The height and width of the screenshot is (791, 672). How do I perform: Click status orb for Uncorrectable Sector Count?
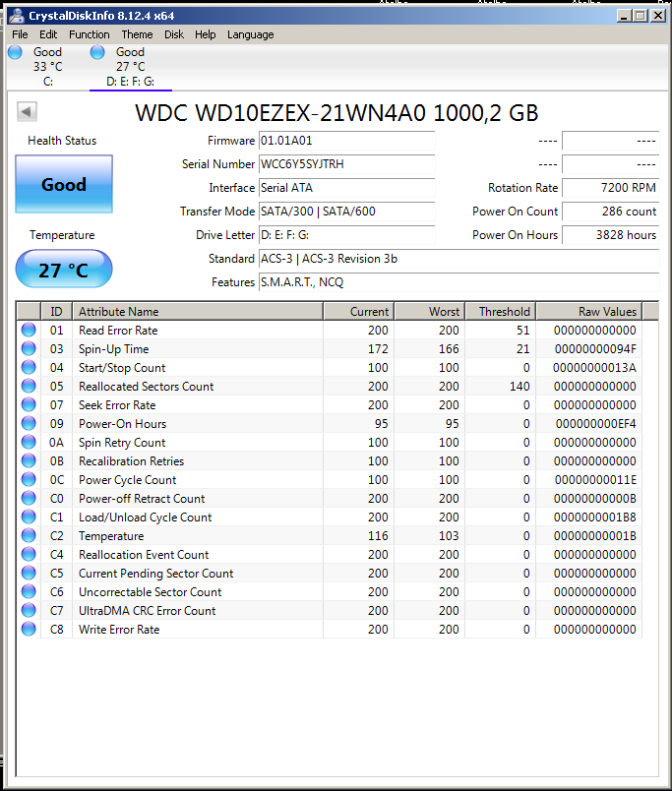click(29, 591)
